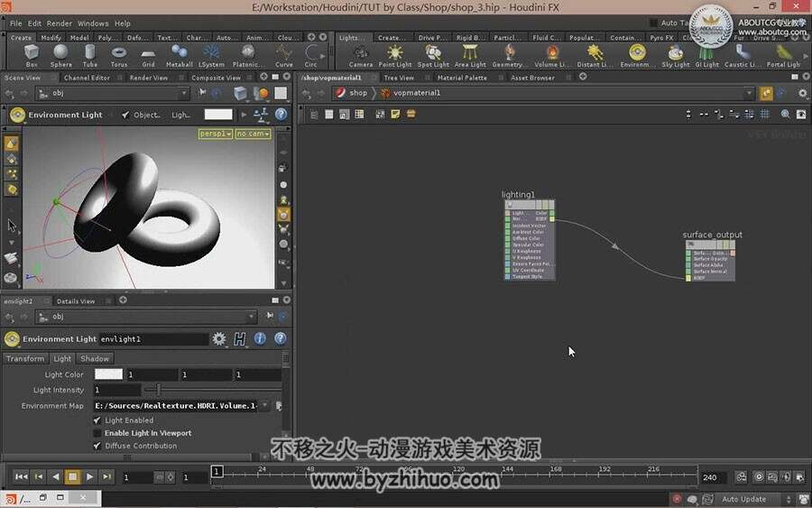Switch to the Transform parameter tab
Screen dimensions: 812x508
25,358
